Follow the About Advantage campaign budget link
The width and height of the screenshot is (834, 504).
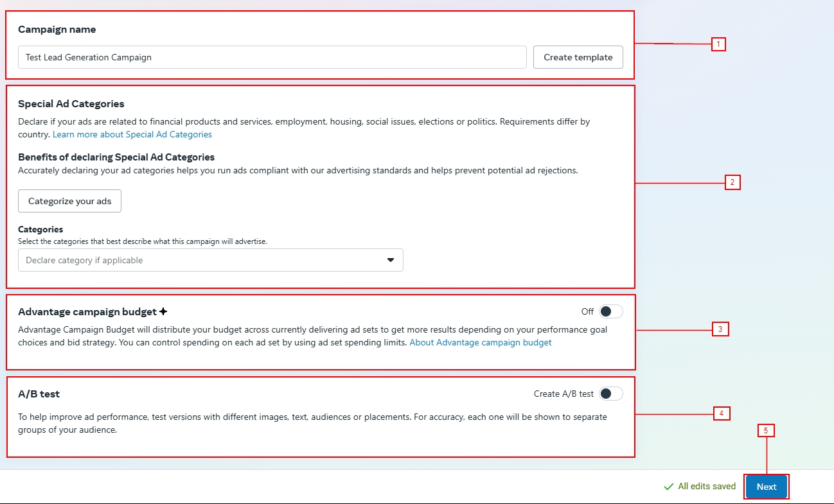[480, 342]
